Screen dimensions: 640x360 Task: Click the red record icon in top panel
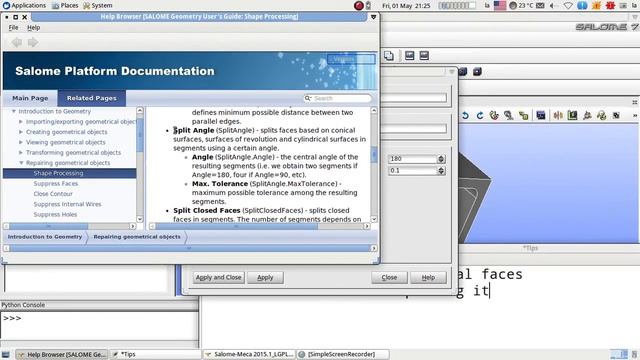coord(359,6)
